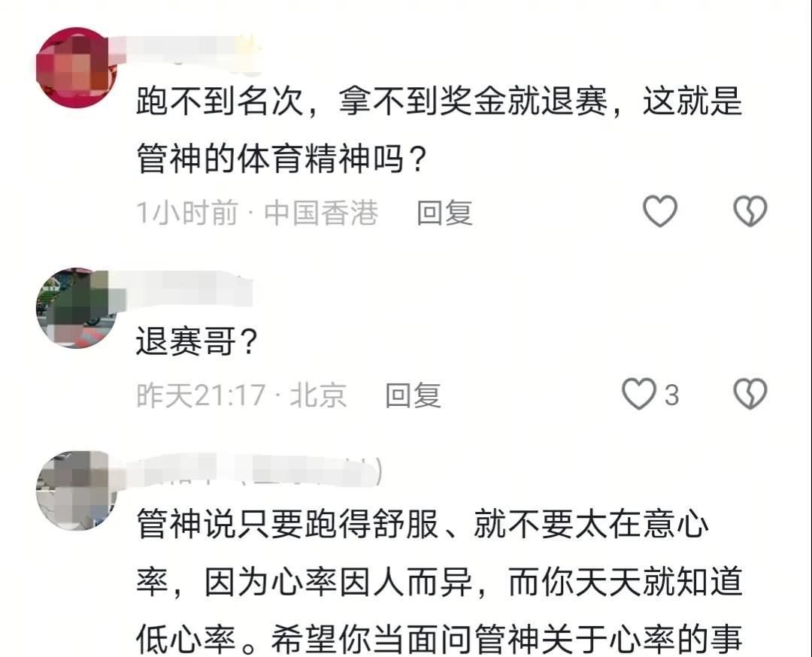
Task: Tap the like count 3
Action: pos(671,395)
